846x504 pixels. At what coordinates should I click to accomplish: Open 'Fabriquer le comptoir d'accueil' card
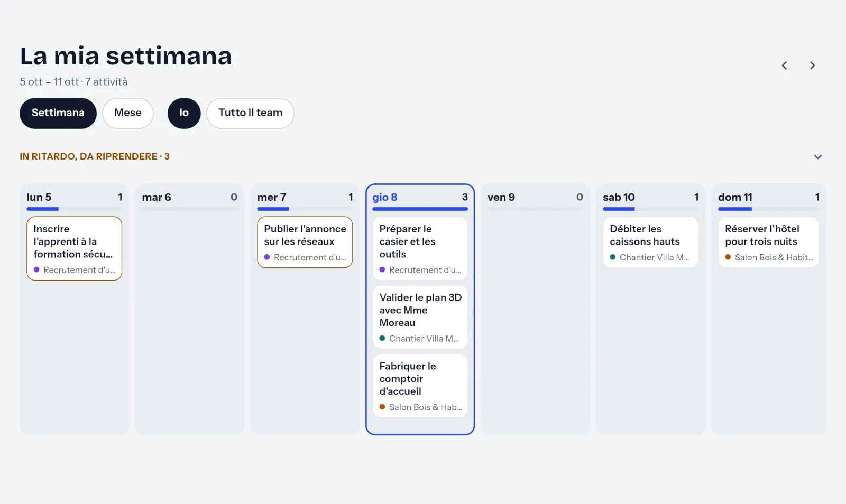coord(420,386)
